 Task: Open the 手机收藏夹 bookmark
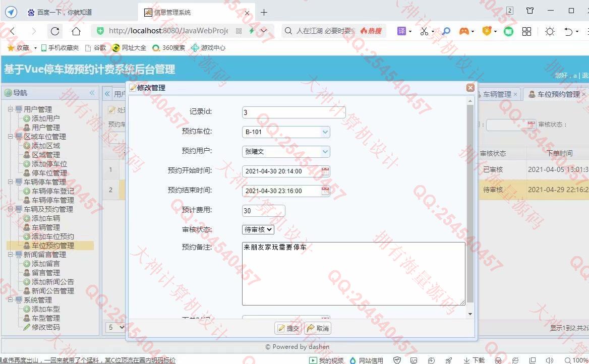pyautogui.click(x=60, y=48)
